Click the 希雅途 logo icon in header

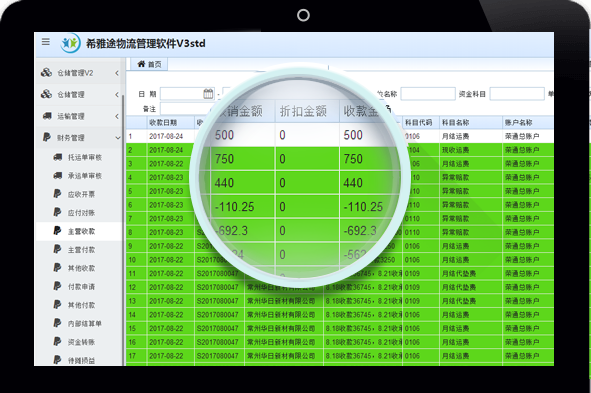pyautogui.click(x=70, y=44)
